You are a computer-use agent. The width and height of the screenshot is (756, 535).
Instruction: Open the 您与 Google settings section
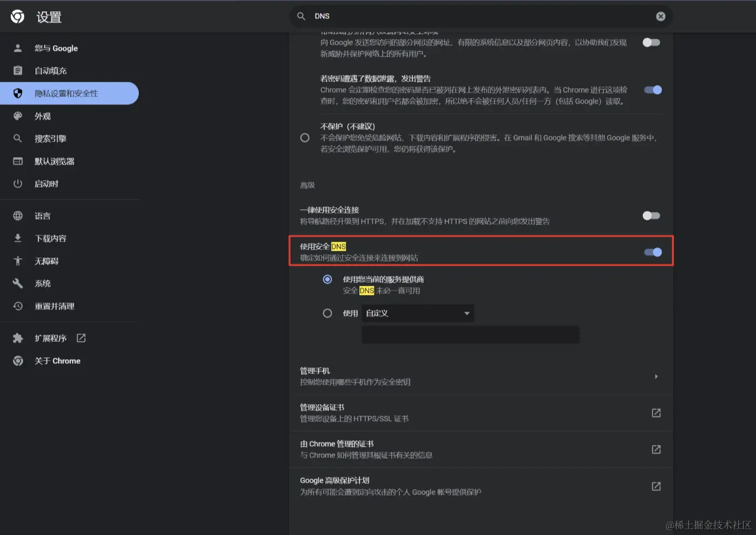[x=69, y=48]
